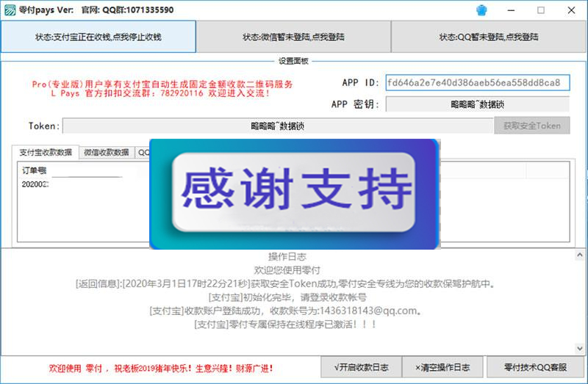Click the 开启收款日志 button
The image size is (588, 384).
(361, 367)
